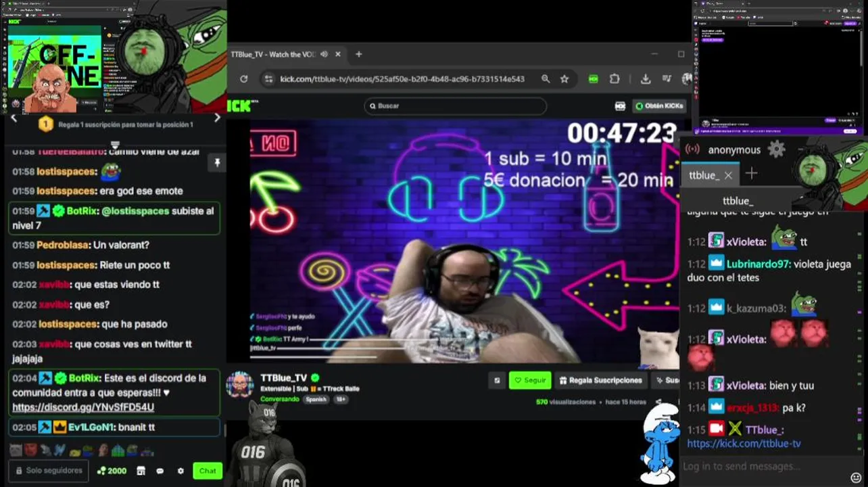Click the k_kazuma03 username in right chat
868x487 pixels.
756,308
